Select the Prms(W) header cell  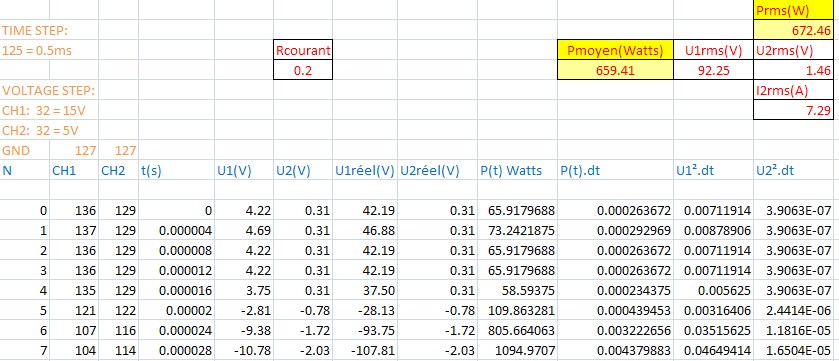(x=796, y=10)
